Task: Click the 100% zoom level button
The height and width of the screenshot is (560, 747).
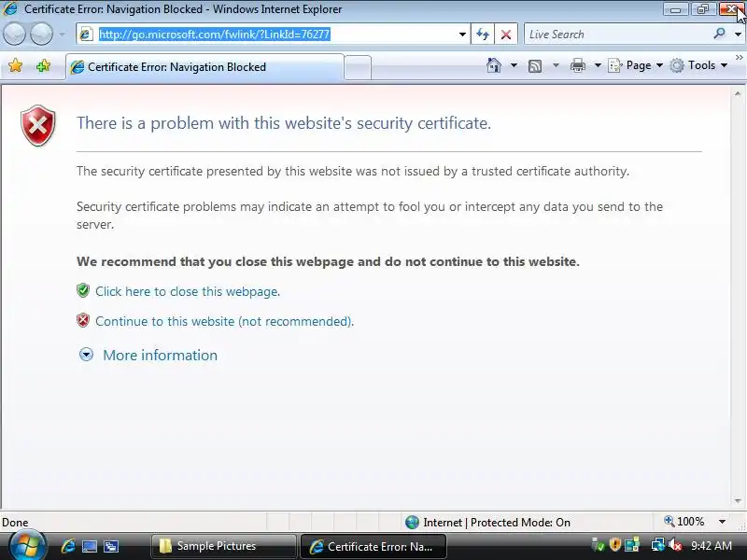Action: click(x=684, y=522)
